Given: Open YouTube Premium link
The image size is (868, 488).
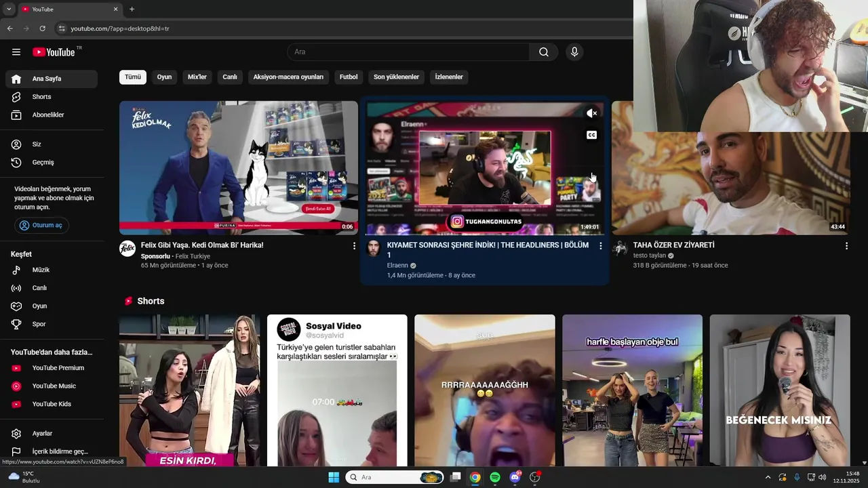Looking at the screenshot, I should point(52,368).
